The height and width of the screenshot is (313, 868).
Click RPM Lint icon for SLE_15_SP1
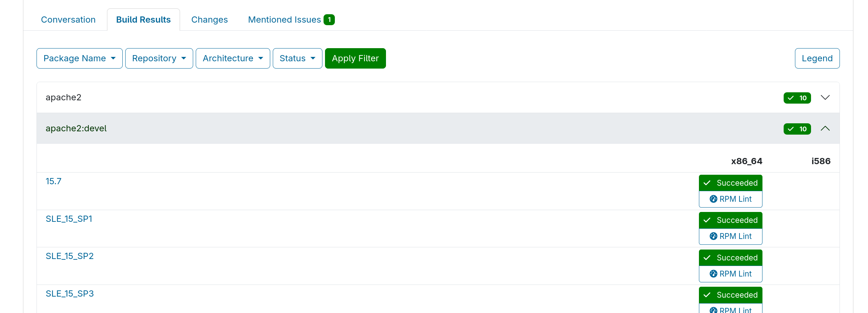(x=713, y=236)
